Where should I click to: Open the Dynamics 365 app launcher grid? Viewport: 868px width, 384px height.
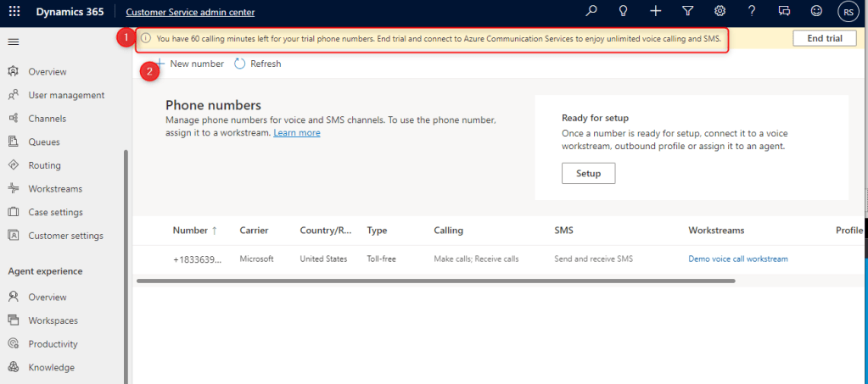14,12
